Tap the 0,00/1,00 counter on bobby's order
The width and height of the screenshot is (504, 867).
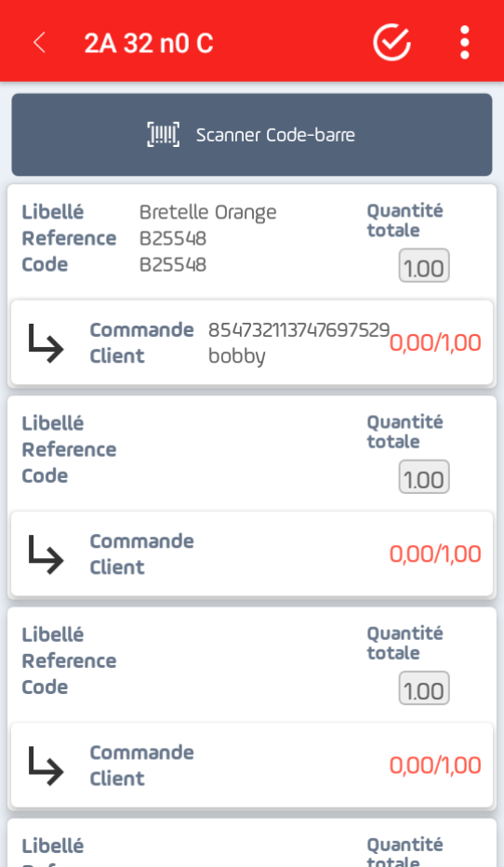point(435,343)
